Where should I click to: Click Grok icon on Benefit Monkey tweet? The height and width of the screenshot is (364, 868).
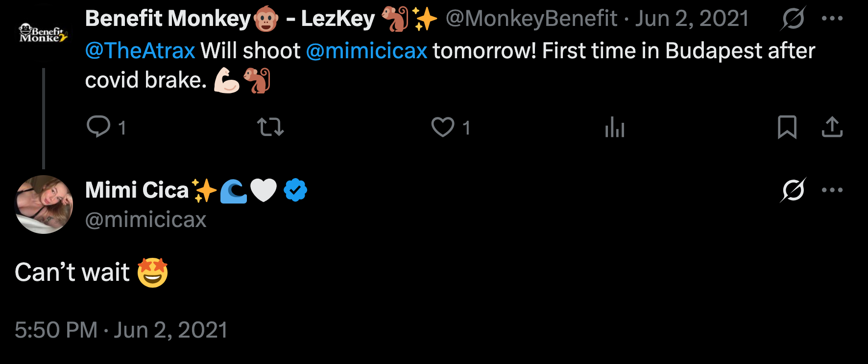point(793,19)
